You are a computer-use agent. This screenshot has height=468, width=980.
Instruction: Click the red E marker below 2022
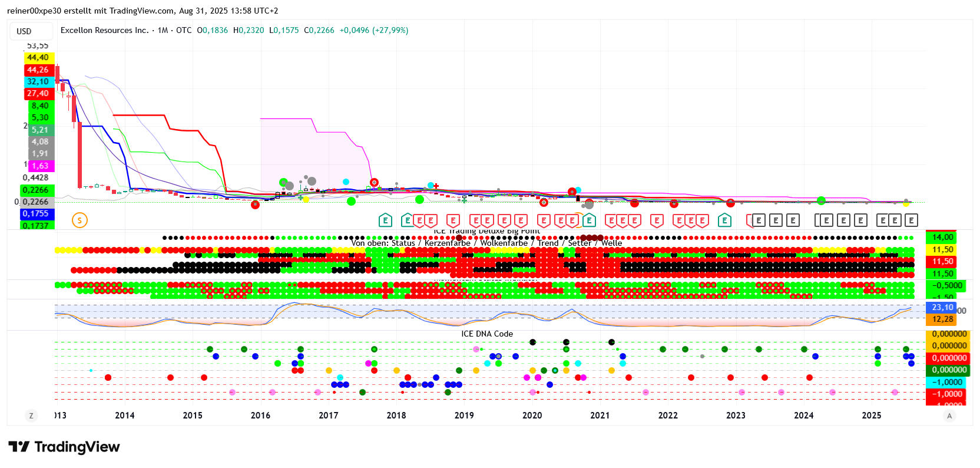(657, 220)
